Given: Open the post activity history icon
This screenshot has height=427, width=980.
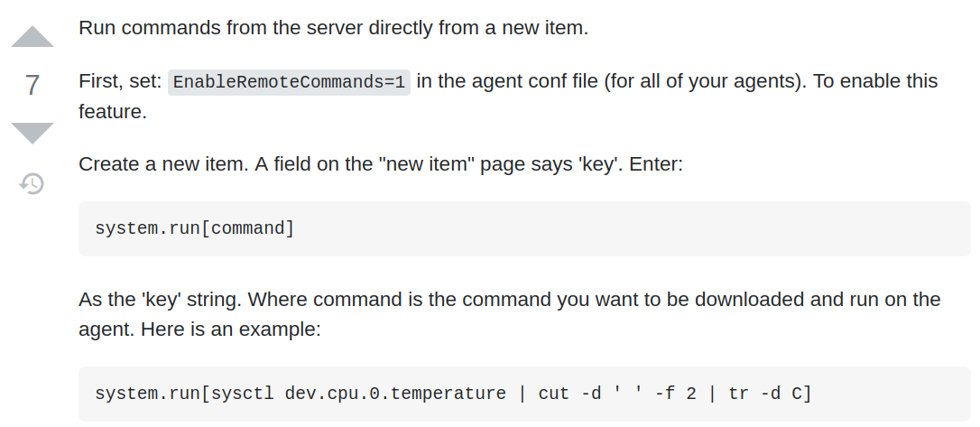Looking at the screenshot, I should (x=32, y=184).
